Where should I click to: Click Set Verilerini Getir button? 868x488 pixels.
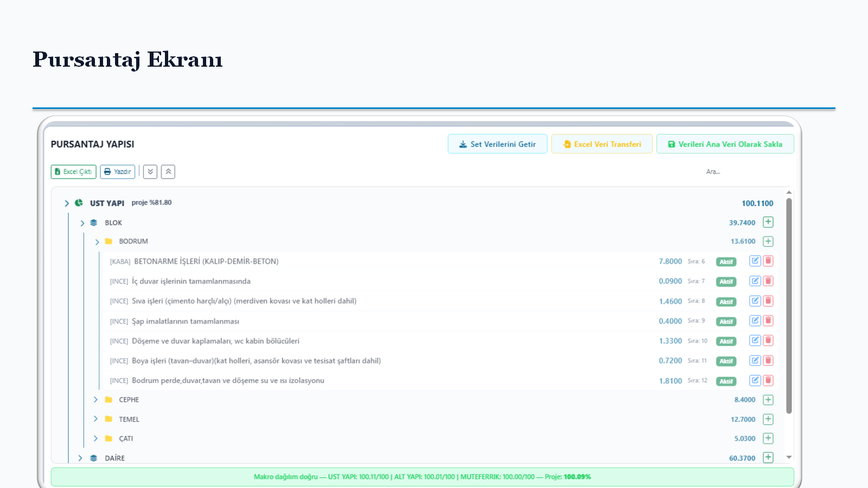pyautogui.click(x=497, y=144)
